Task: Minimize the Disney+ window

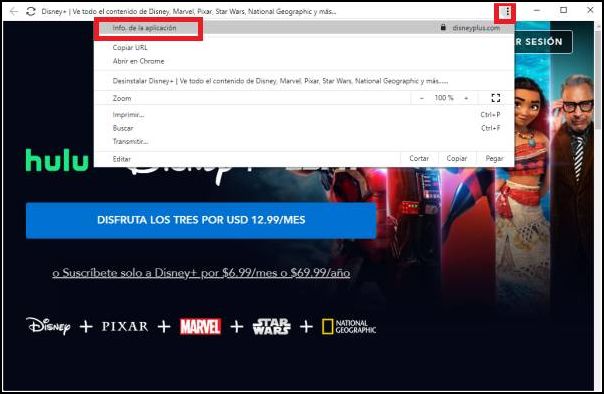Action: coord(537,10)
